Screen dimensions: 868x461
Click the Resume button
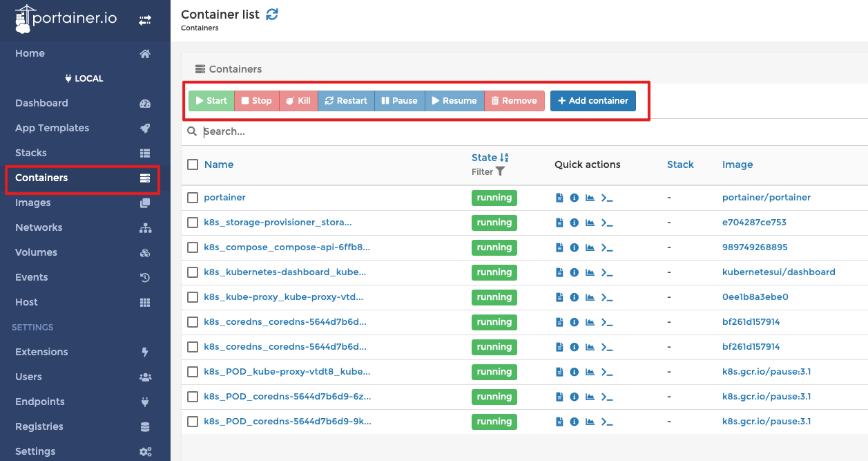pos(454,101)
